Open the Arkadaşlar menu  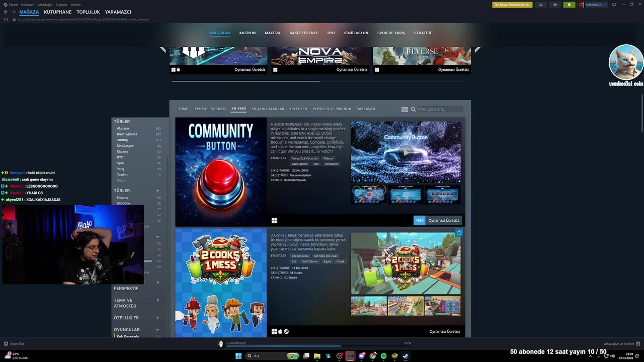(45, 5)
